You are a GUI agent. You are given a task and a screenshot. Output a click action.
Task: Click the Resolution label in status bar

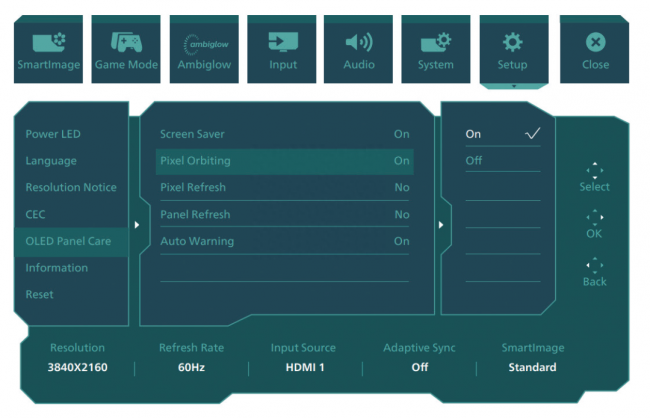[78, 348]
